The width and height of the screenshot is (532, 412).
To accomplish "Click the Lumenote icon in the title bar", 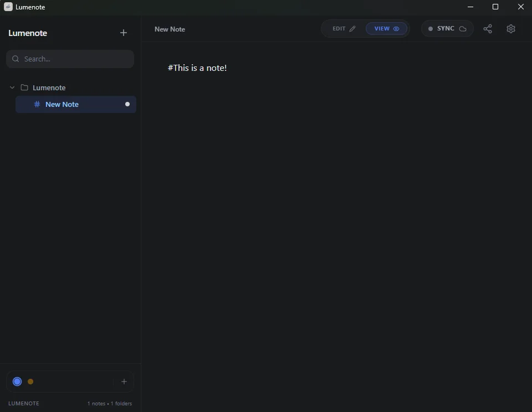I will tap(8, 7).
